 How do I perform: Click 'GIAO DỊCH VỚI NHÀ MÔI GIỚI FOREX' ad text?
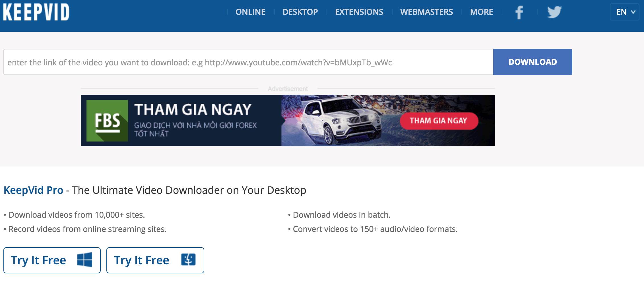pyautogui.click(x=195, y=125)
